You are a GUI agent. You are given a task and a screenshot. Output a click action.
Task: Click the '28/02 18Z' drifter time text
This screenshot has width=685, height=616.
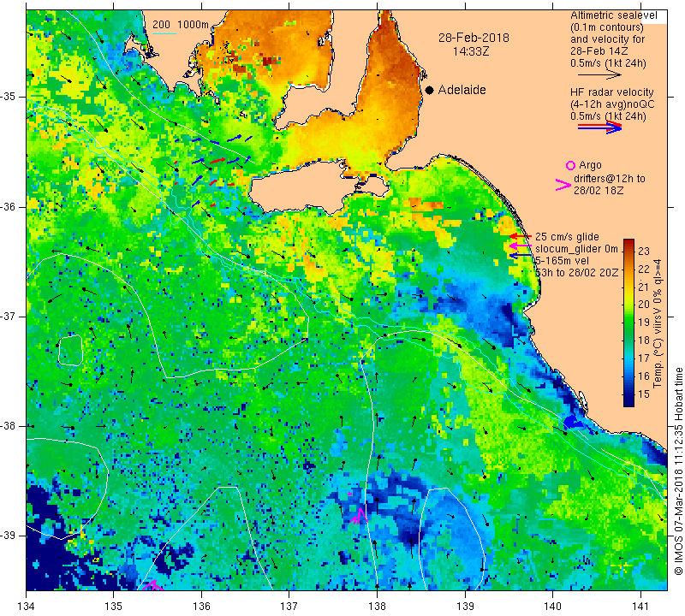[599, 191]
